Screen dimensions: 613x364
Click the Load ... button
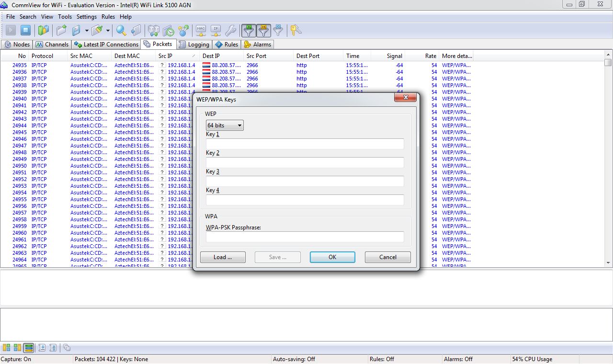click(223, 257)
